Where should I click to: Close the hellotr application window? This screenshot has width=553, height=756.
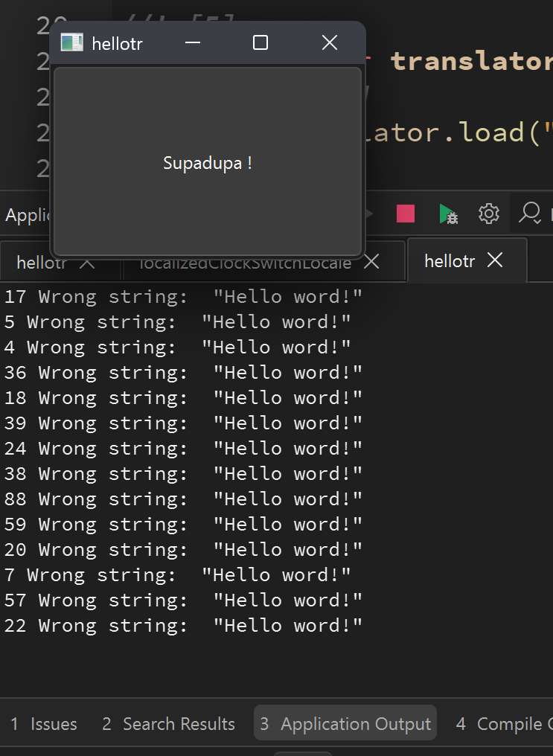click(330, 43)
